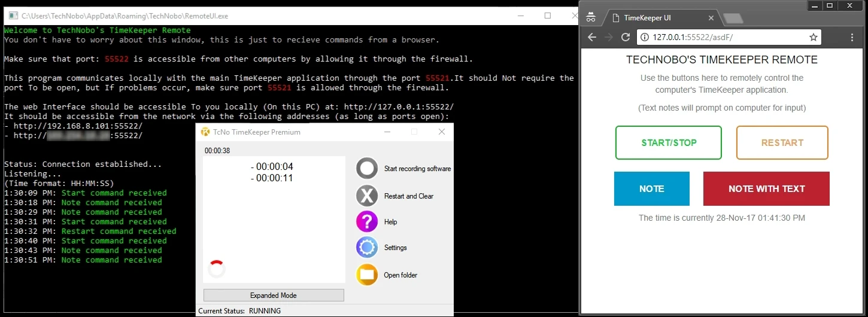
Task: Click the Current Status RUNNING text
Action: (x=239, y=311)
